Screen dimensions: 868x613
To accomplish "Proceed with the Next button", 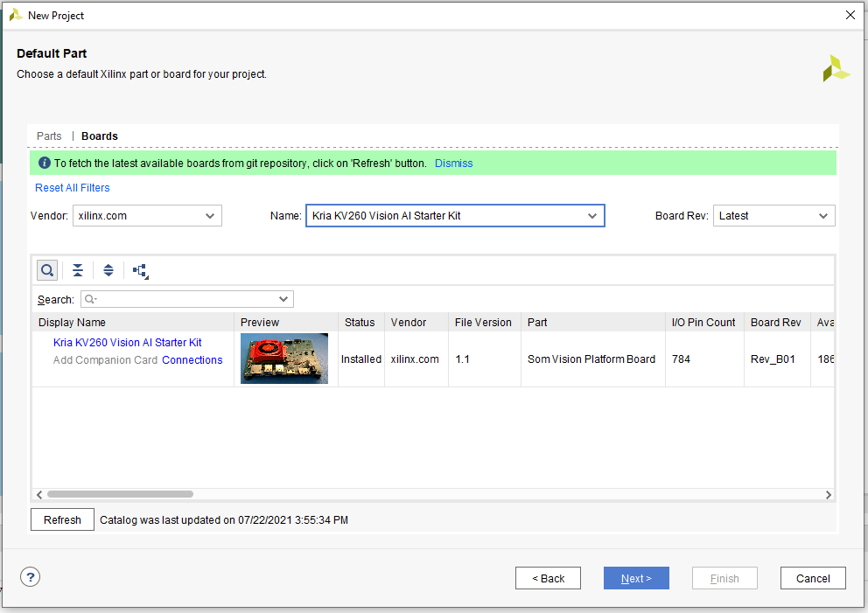I will pos(636,578).
